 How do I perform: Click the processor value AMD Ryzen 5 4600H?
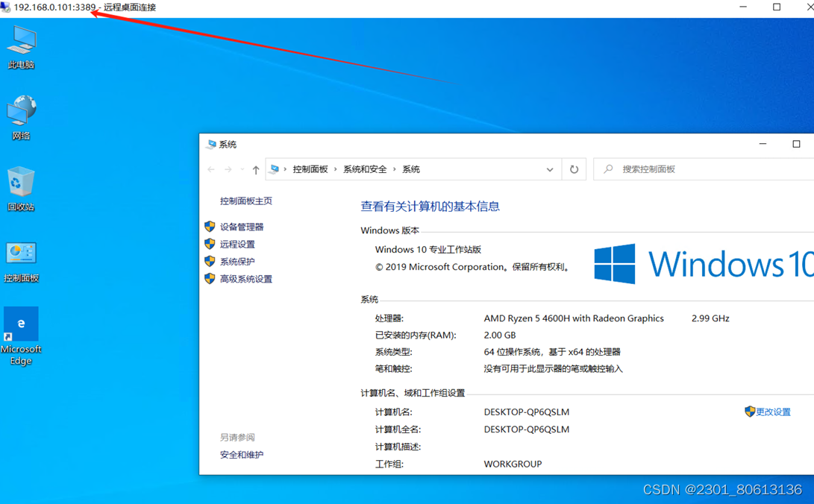click(x=574, y=318)
